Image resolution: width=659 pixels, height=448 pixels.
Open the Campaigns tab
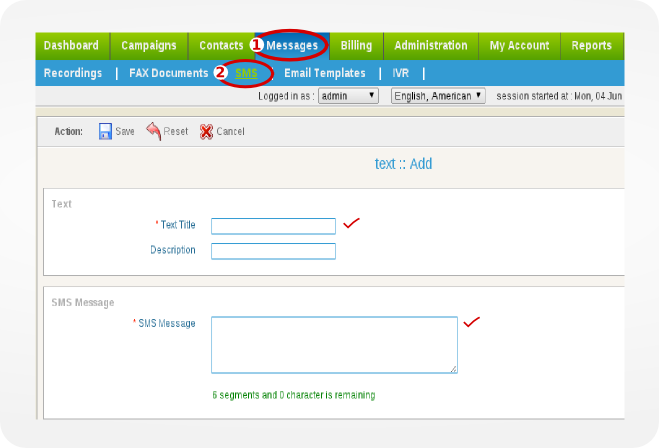point(149,45)
